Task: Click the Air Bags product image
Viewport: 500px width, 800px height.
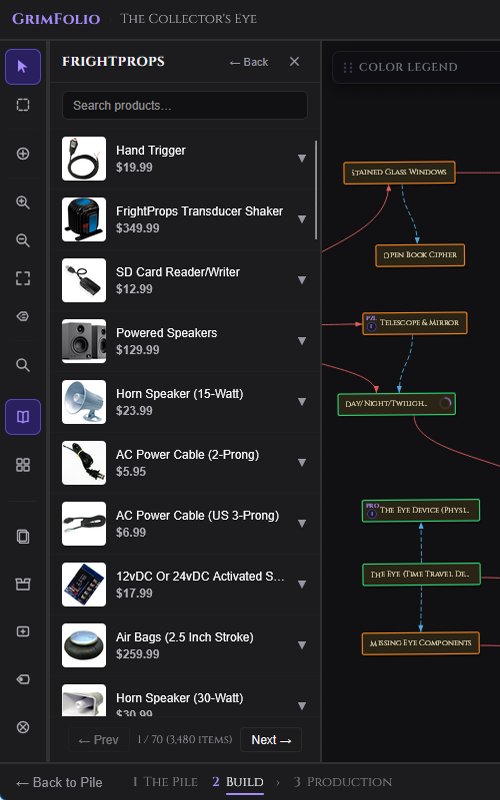Action: [x=84, y=645]
